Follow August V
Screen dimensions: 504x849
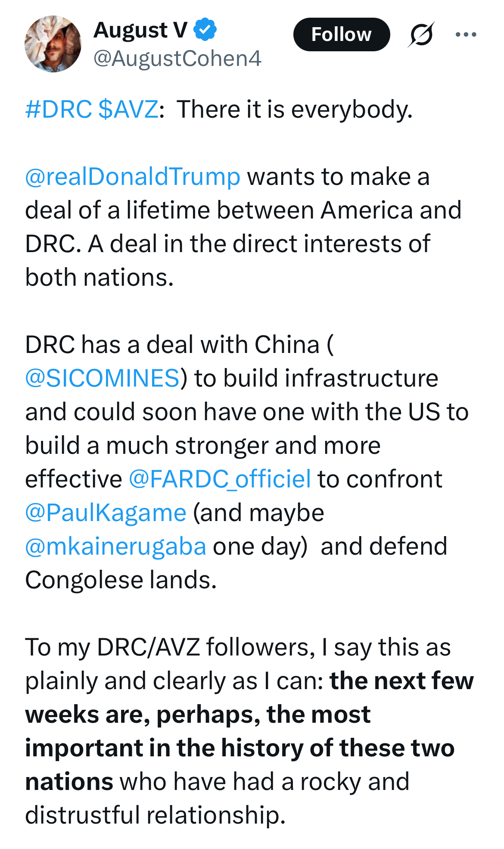[341, 34]
